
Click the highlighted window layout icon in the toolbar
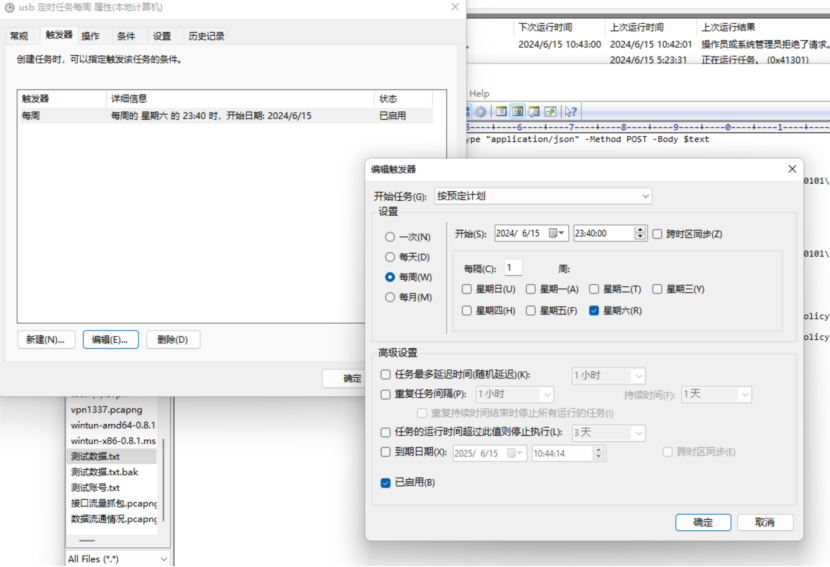pos(518,112)
